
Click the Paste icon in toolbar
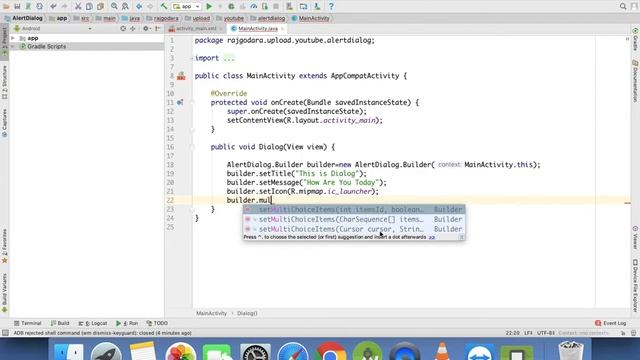100,7
